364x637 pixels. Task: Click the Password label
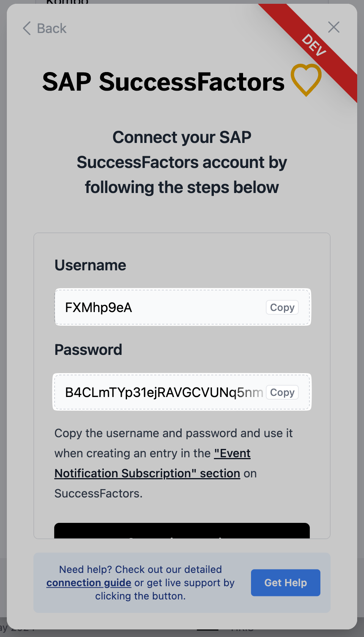tap(88, 350)
